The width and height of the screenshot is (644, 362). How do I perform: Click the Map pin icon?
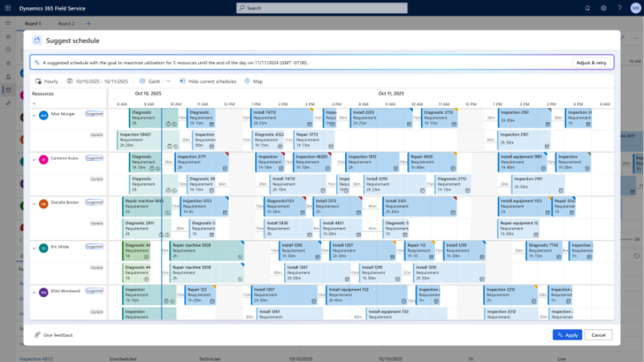point(247,81)
